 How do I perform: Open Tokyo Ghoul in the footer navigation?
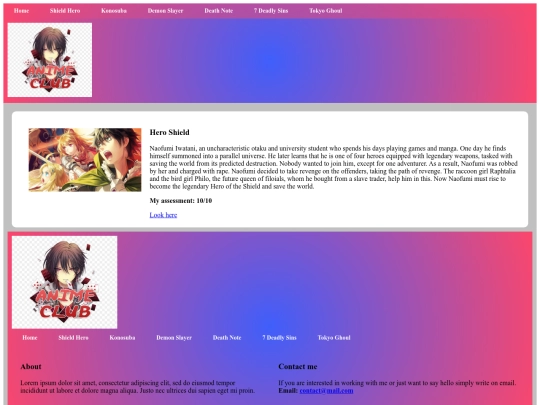click(334, 338)
